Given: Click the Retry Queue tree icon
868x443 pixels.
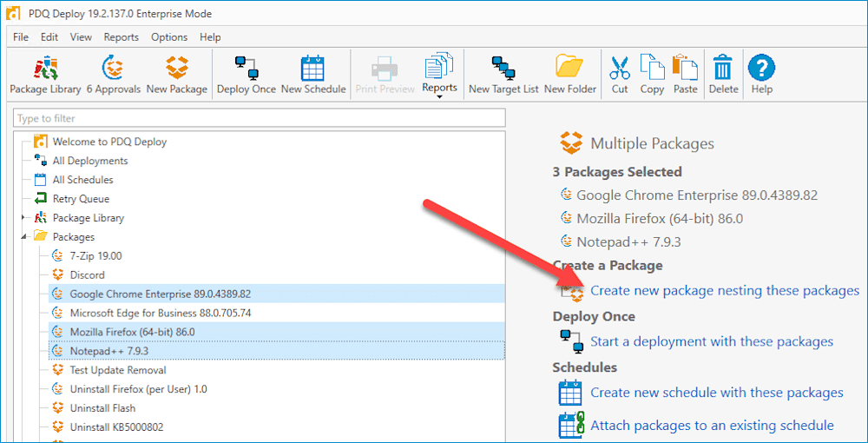Looking at the screenshot, I should pos(41,198).
